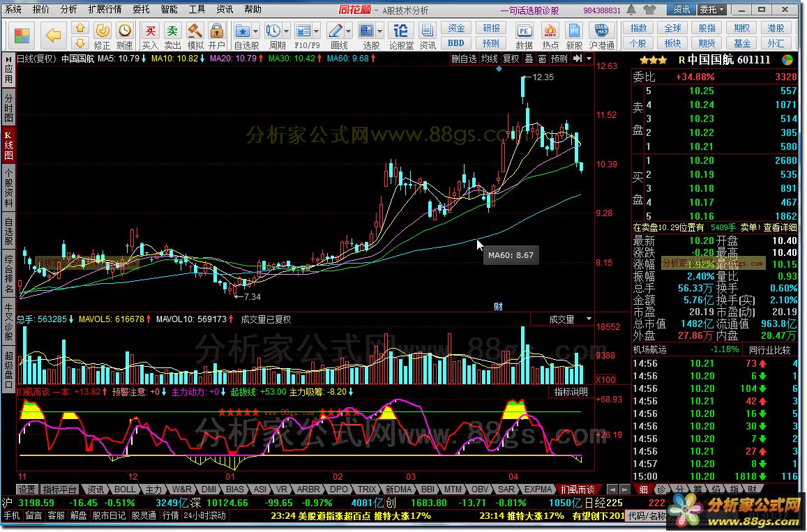The image size is (807, 532).
Task: Open the 论股堂 forum icon
Action: [x=401, y=36]
